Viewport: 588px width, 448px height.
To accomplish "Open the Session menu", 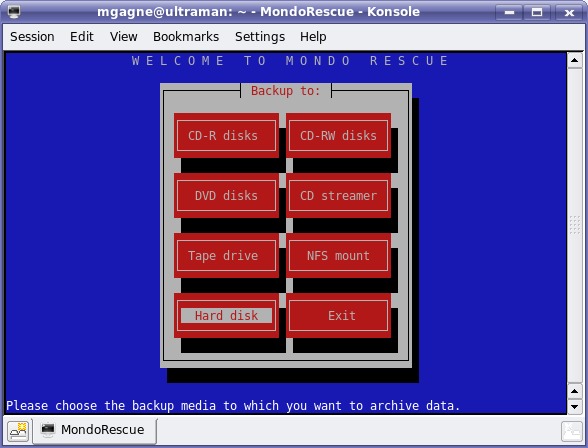I will (32, 37).
